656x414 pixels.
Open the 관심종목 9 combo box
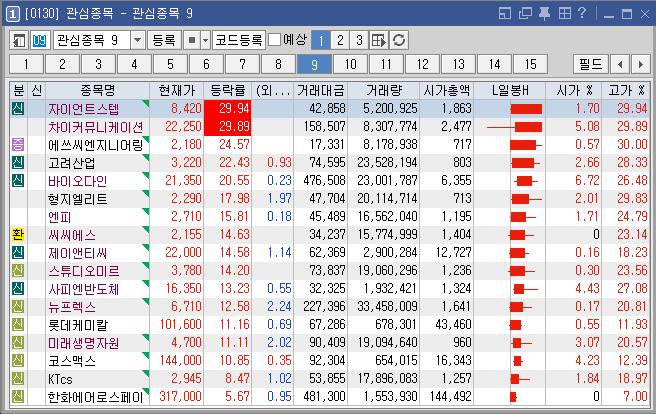pyautogui.click(x=99, y=41)
